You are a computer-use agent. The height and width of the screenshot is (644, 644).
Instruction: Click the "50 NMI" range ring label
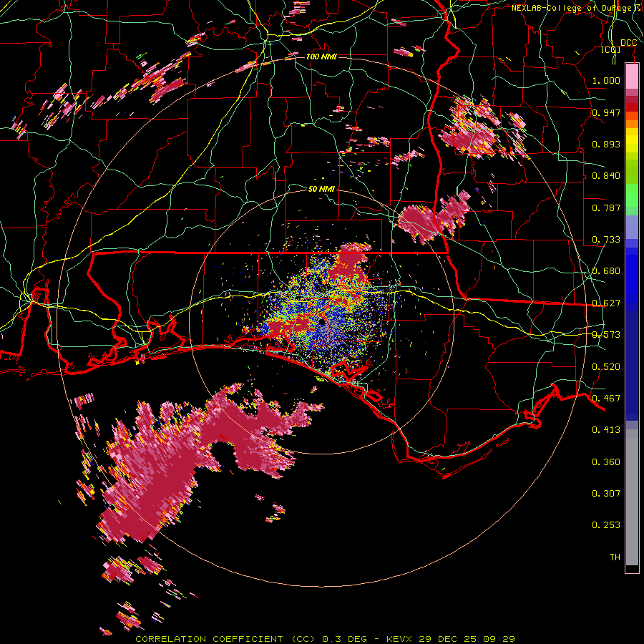point(321,189)
